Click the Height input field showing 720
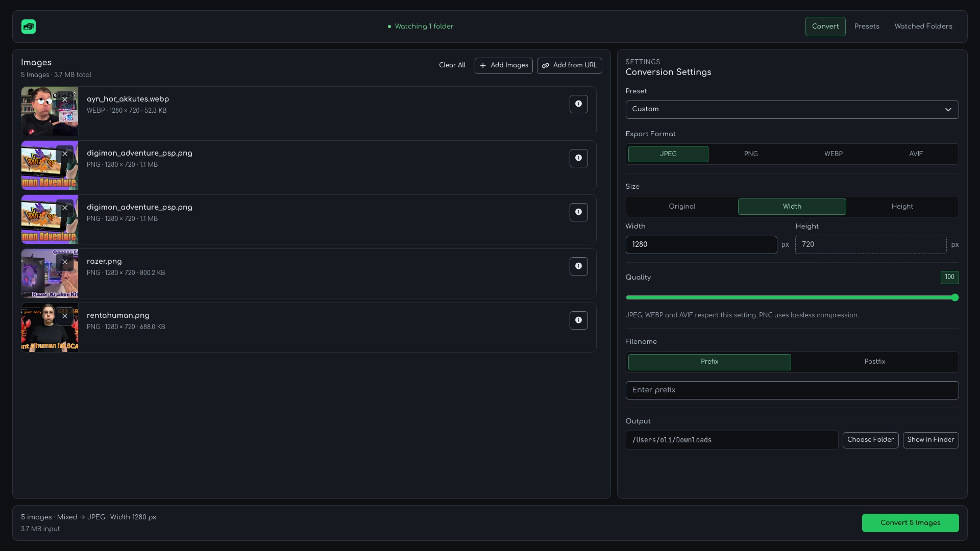Viewport: 980px width, 551px height. click(871, 245)
